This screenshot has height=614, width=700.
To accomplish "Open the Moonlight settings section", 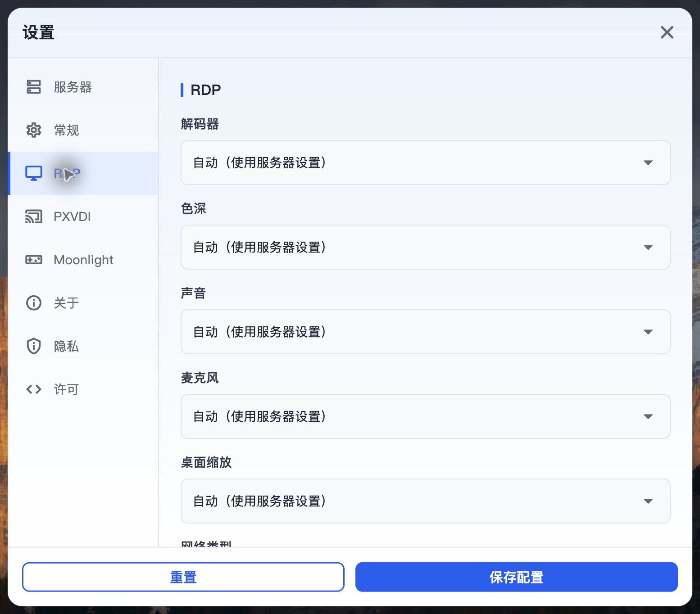I will tap(83, 260).
